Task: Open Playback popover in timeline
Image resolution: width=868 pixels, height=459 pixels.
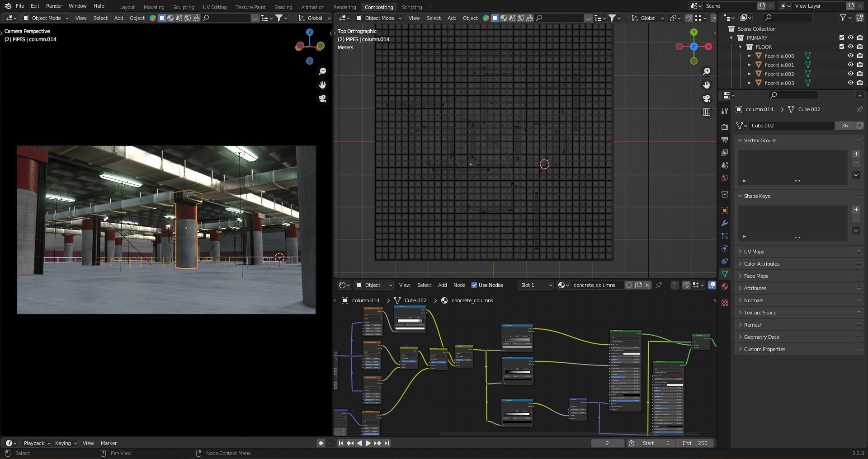Action: pos(37,443)
